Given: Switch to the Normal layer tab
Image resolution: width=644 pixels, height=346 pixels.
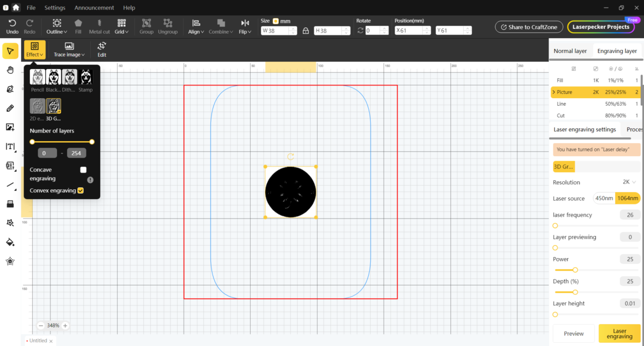Looking at the screenshot, I should (570, 51).
